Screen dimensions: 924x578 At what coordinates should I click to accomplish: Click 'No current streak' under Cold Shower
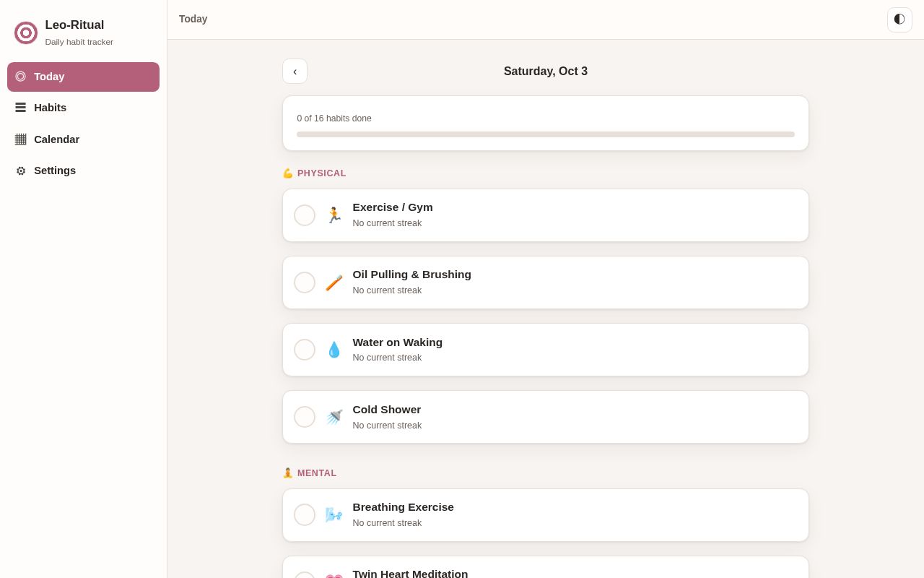(387, 426)
